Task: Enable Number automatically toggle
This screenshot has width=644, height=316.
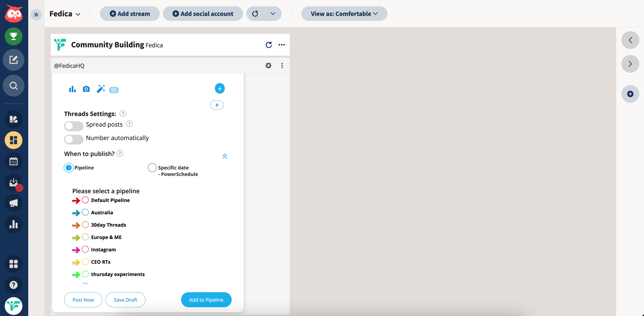Action: (x=73, y=139)
